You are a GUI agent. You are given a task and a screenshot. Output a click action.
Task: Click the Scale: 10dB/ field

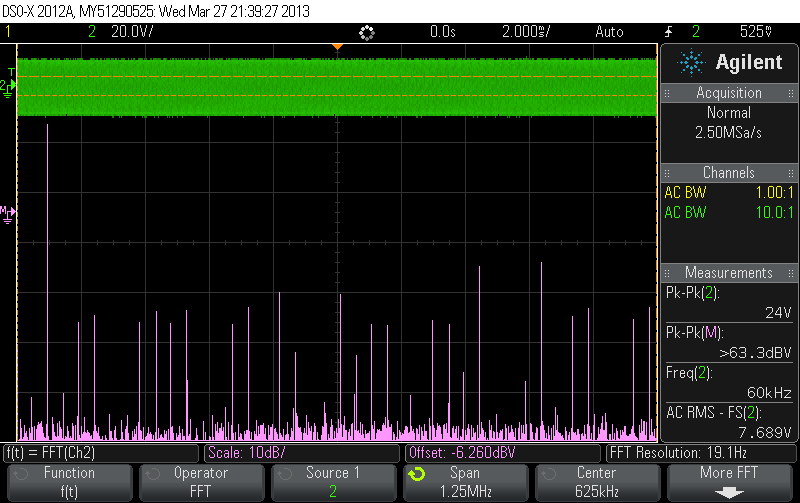pos(302,453)
